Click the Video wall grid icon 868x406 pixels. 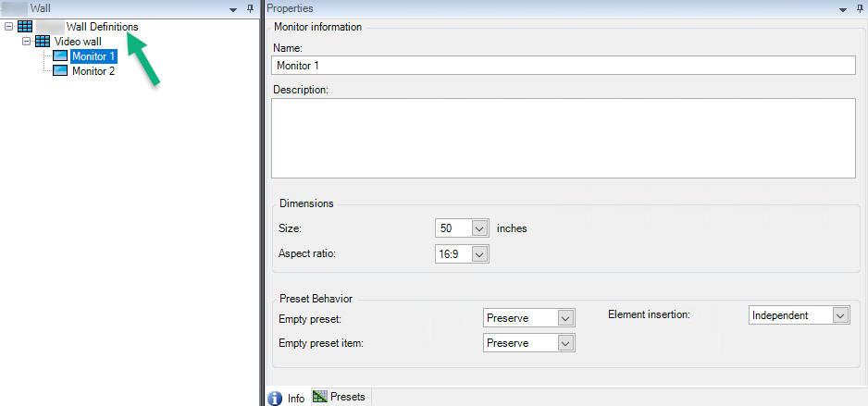(x=42, y=42)
